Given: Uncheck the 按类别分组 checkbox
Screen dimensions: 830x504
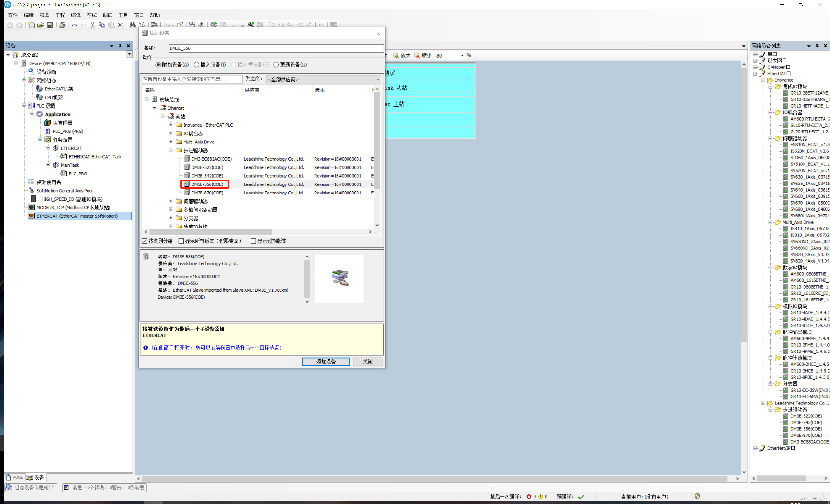Looking at the screenshot, I should click(145, 241).
